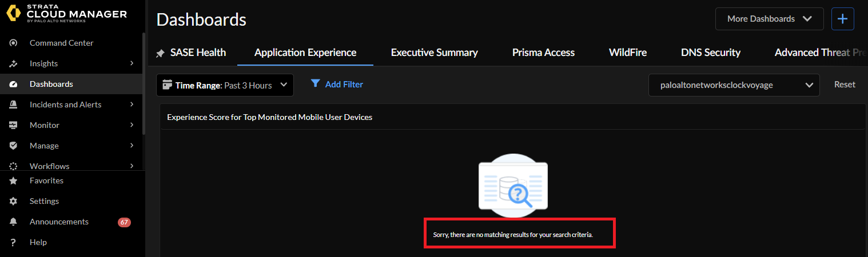Open Announcements with 67 badge

[x=59, y=222]
